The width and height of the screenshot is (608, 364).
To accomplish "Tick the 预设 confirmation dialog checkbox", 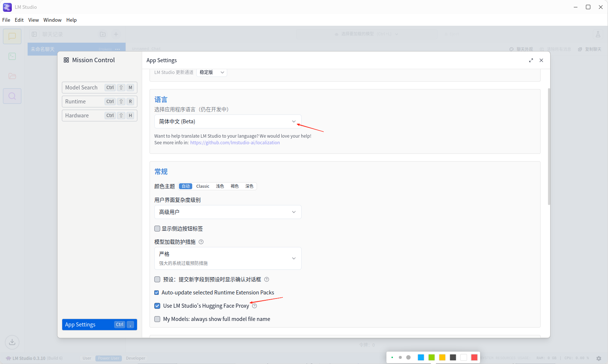I will [157, 279].
